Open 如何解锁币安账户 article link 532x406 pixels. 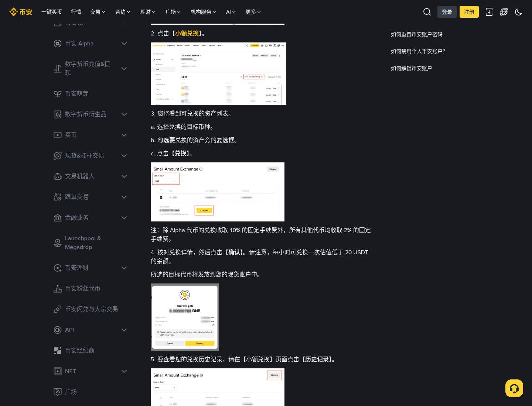pos(412,68)
